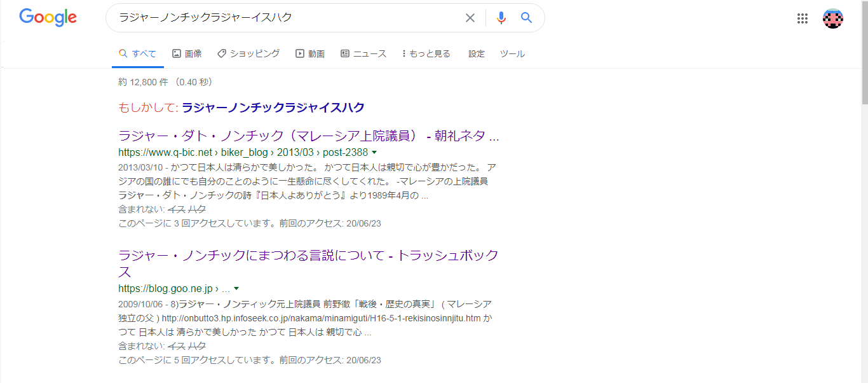Clear the search box with X icon
The image size is (868, 383).
pyautogui.click(x=470, y=18)
